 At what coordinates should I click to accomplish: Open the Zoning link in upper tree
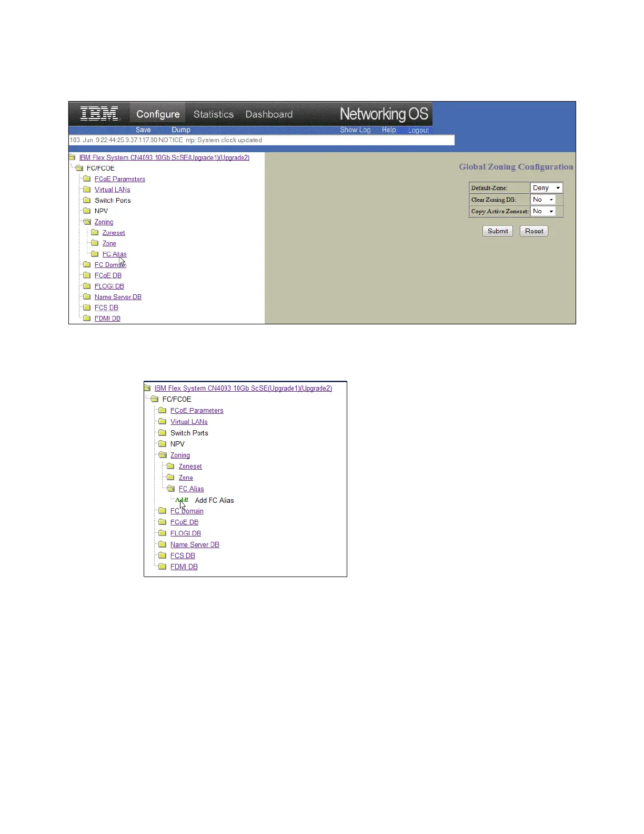104,222
